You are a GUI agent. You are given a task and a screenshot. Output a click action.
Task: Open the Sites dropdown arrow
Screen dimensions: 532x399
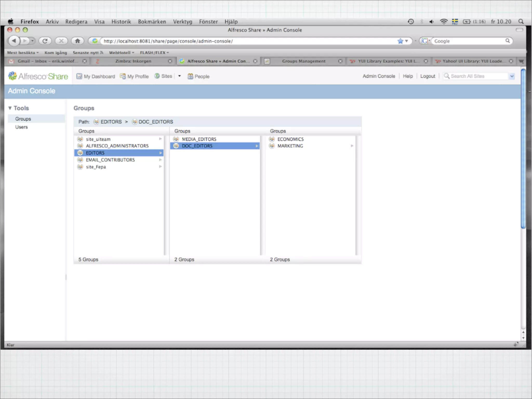click(179, 76)
